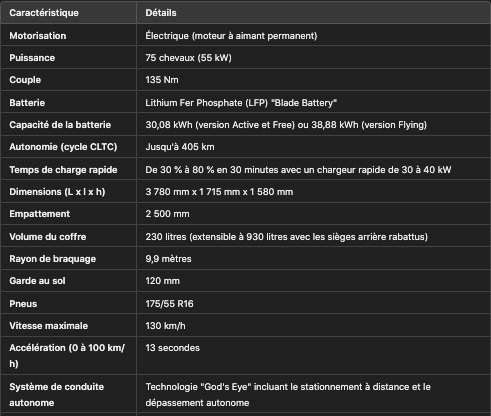Click the Blade Battery description cell

[x=241, y=103]
